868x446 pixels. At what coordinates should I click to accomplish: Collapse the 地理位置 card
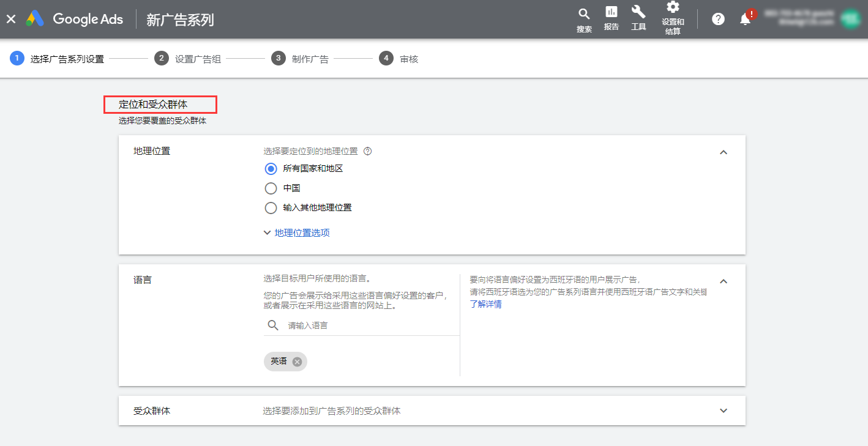(x=724, y=152)
